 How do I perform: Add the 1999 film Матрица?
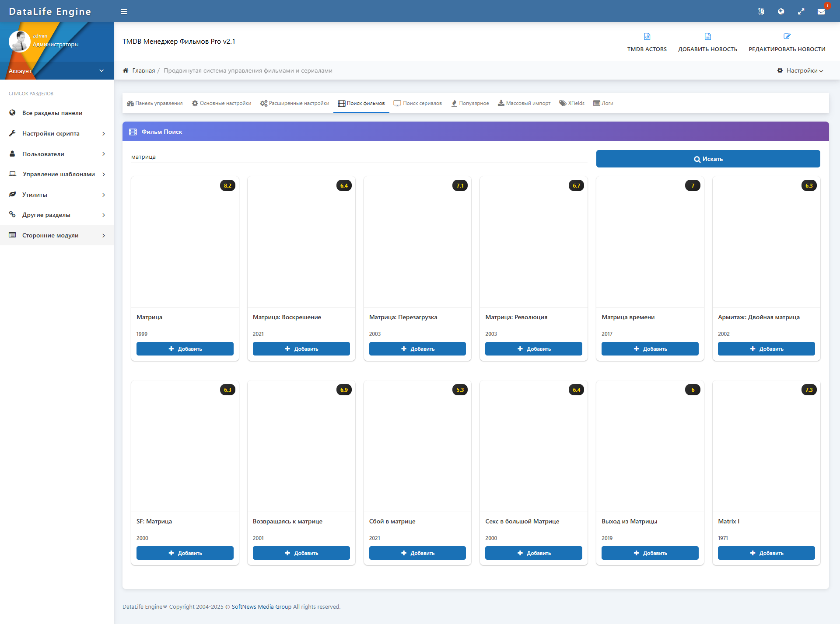point(185,349)
